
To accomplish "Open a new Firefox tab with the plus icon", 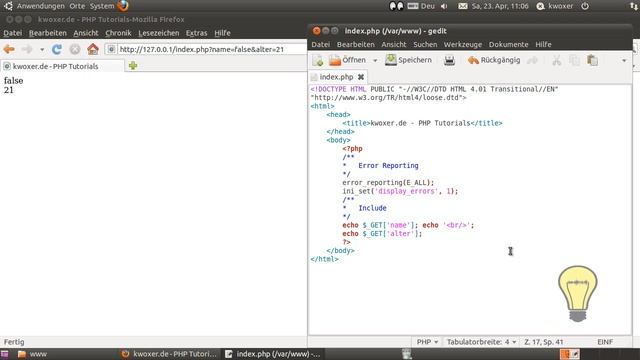I will click(133, 66).
